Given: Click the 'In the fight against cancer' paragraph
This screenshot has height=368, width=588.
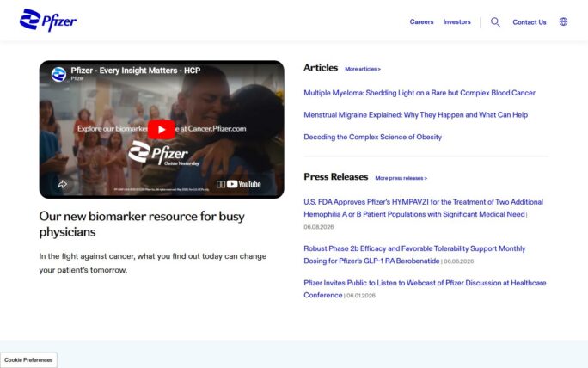Looking at the screenshot, I should 153,263.
